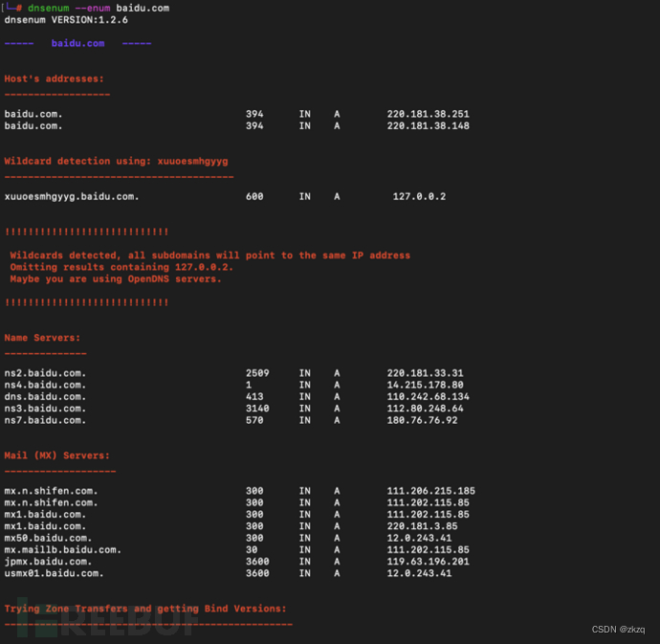Click the 'ns7.baidu.com.' entry
This screenshot has height=644, width=660.
tap(45, 420)
